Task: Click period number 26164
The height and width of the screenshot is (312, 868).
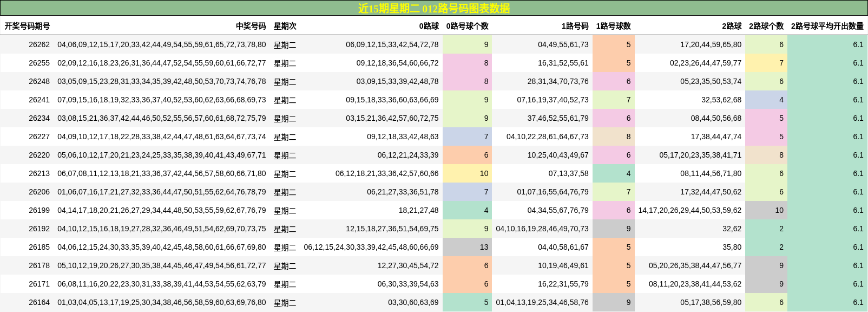Action: click(39, 302)
